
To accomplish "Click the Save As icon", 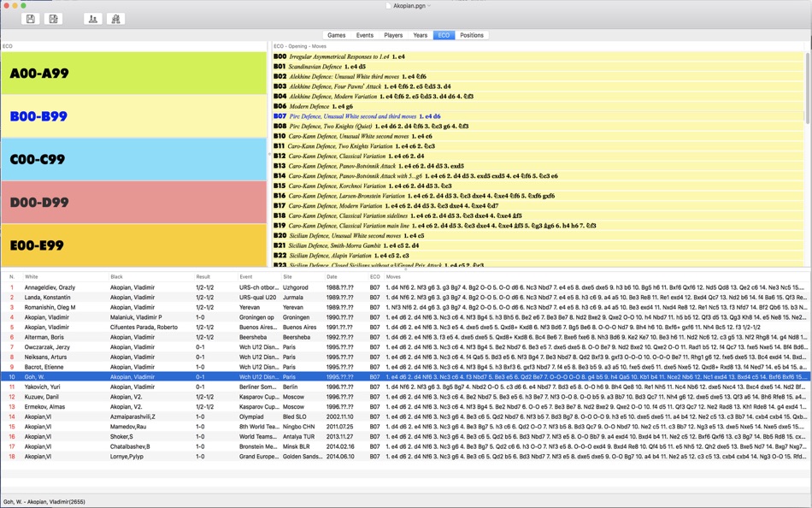I will tap(53, 19).
